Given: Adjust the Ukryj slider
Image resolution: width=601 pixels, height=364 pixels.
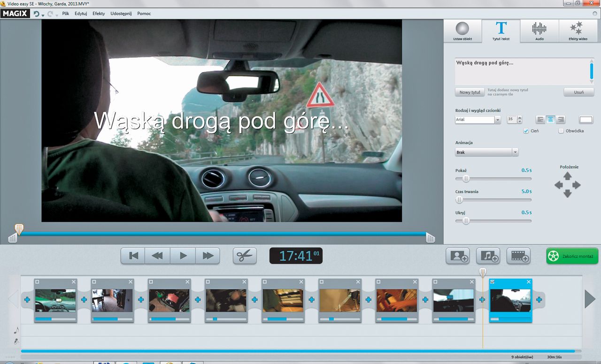Looking at the screenshot, I should (466, 220).
